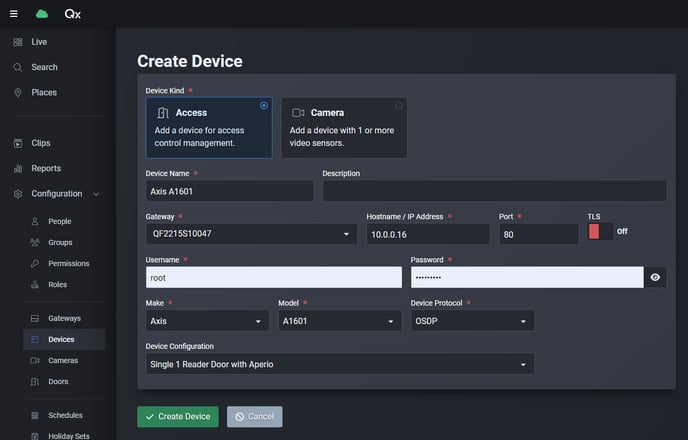Open the Device Configuration dropdown
This screenshot has height=440, width=688.
340,364
